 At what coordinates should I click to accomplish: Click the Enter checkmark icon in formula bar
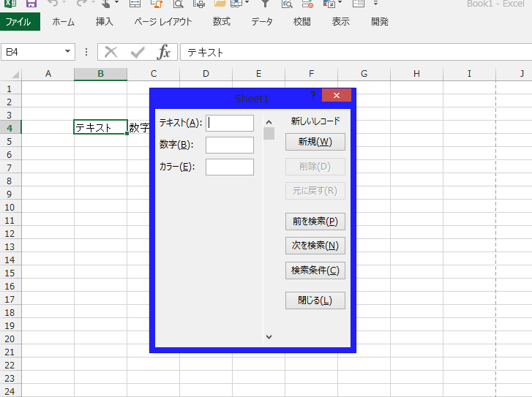138,52
